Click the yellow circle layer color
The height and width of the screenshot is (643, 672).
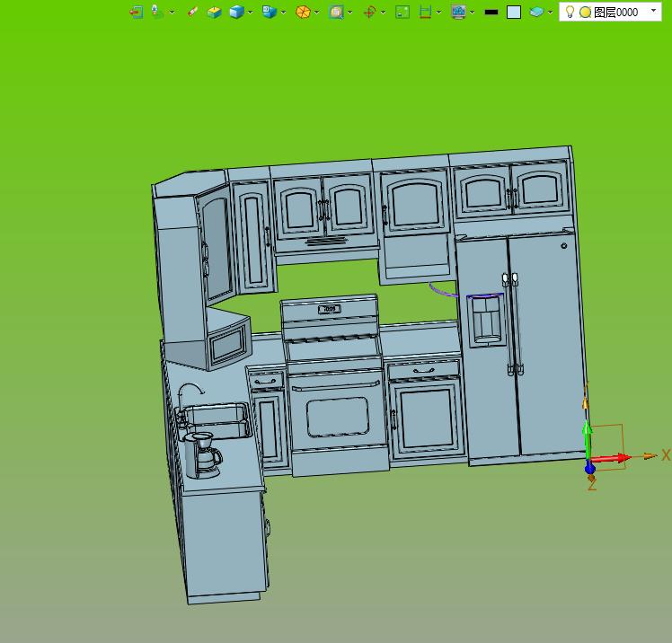tap(585, 13)
